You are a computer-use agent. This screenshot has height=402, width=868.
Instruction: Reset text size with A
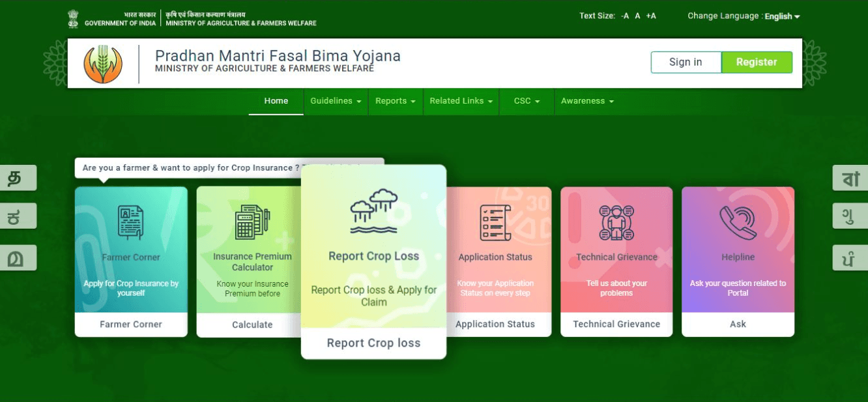pyautogui.click(x=638, y=16)
